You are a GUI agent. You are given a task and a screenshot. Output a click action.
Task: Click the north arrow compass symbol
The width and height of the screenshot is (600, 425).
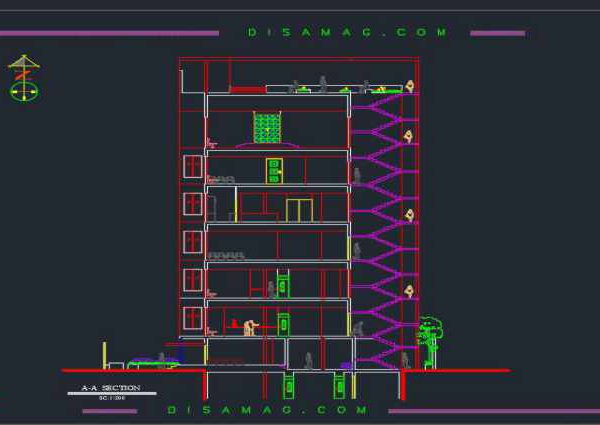(25, 80)
